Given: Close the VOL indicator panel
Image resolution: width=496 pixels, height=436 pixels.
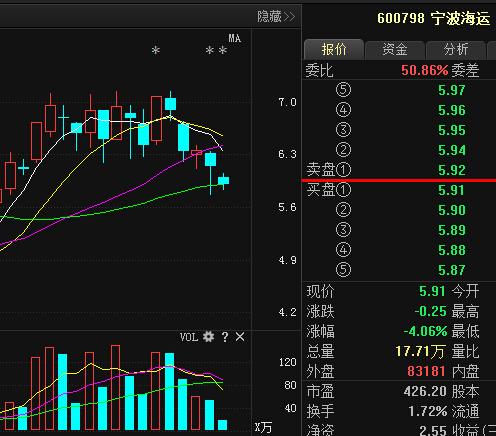Looking at the screenshot, I should click(240, 337).
